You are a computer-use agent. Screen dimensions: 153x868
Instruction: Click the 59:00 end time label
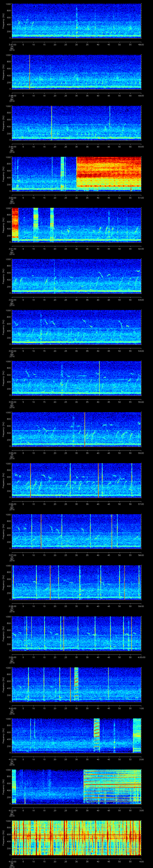141,606
